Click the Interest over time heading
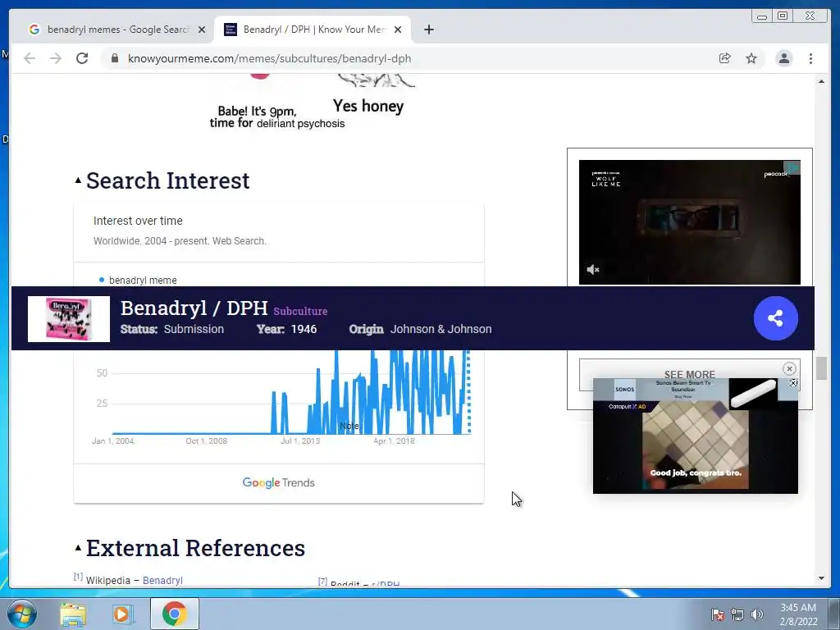This screenshot has height=630, width=840. point(138,221)
